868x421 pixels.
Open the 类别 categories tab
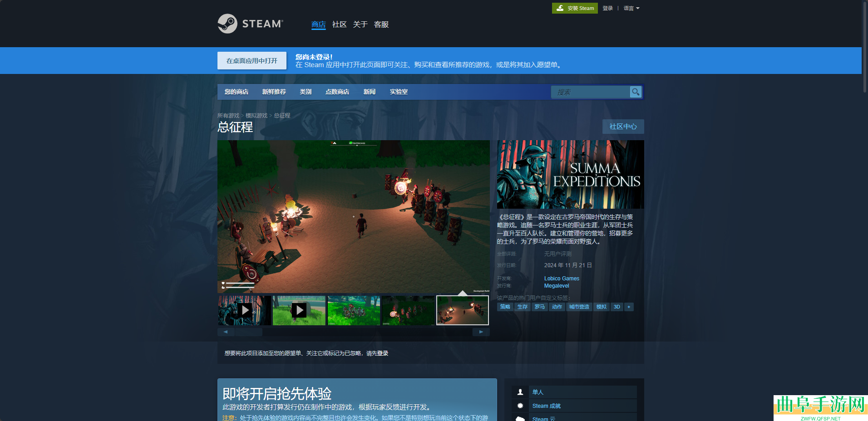tap(306, 92)
